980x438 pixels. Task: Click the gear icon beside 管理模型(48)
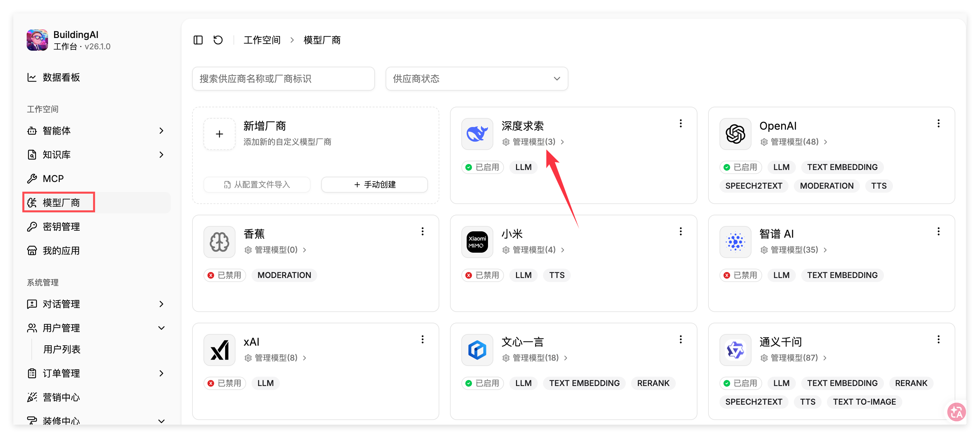764,142
